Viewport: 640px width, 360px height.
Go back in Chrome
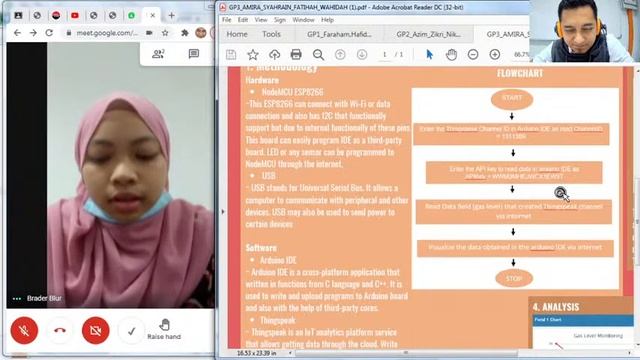pyautogui.click(x=17, y=33)
